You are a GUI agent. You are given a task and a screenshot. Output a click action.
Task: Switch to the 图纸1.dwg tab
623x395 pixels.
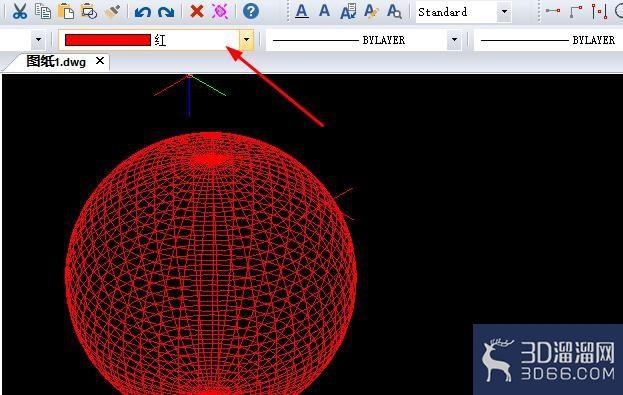click(56, 62)
